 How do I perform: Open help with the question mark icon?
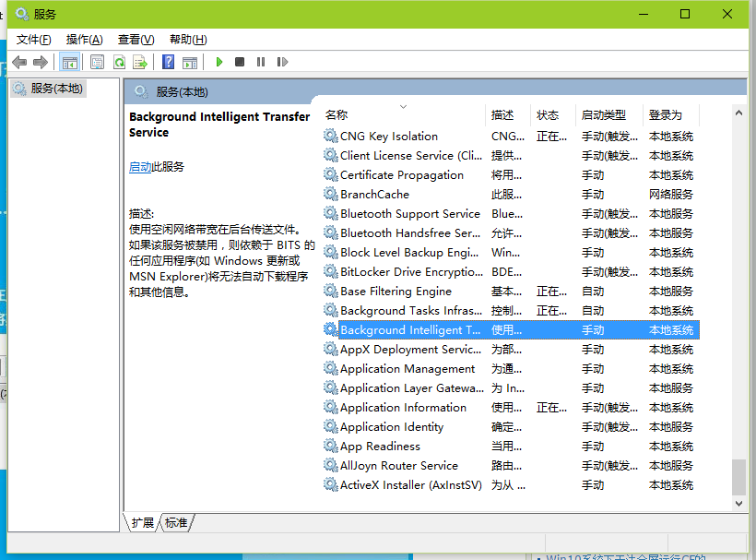tap(168, 61)
